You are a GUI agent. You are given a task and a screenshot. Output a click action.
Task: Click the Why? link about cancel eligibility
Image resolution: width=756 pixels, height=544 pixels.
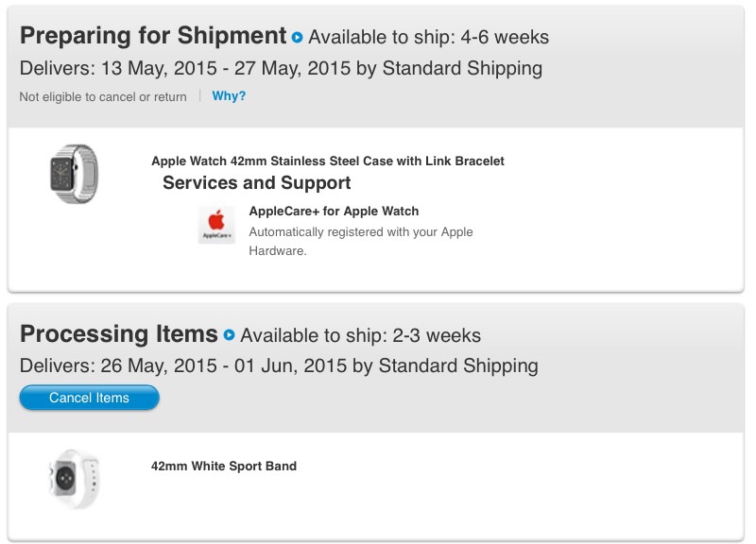[229, 96]
